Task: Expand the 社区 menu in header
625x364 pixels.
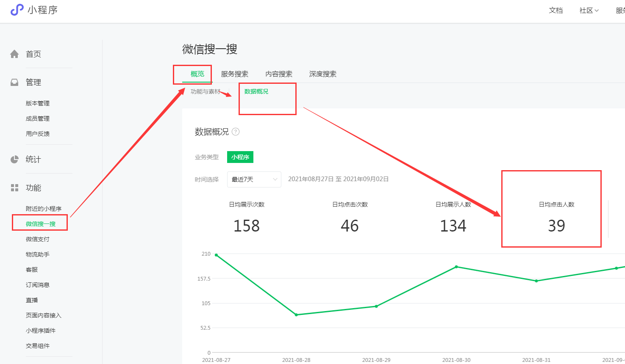Action: 589,11
